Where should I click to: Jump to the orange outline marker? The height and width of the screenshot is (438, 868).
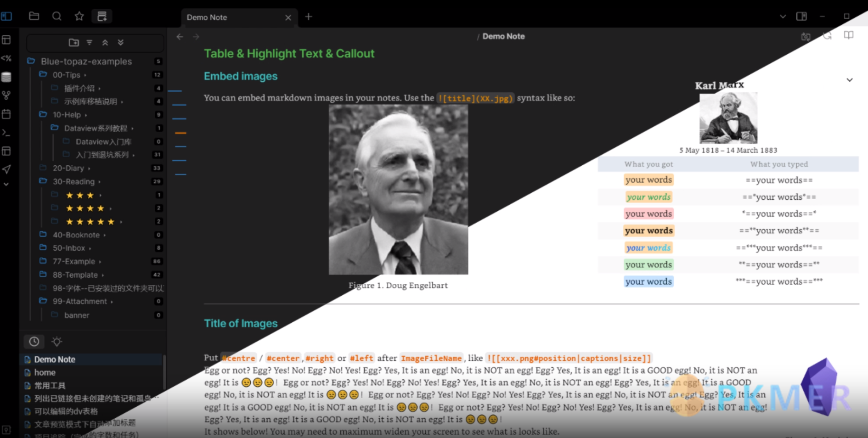[180, 133]
